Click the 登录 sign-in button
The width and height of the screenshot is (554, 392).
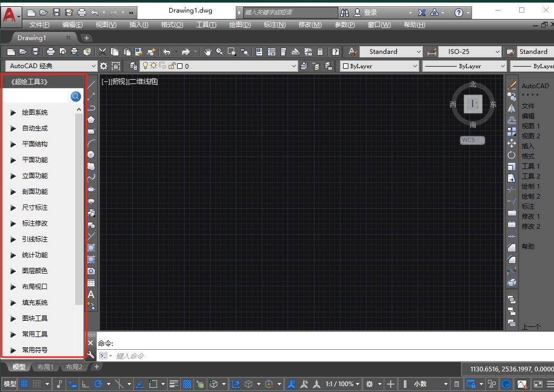point(370,13)
